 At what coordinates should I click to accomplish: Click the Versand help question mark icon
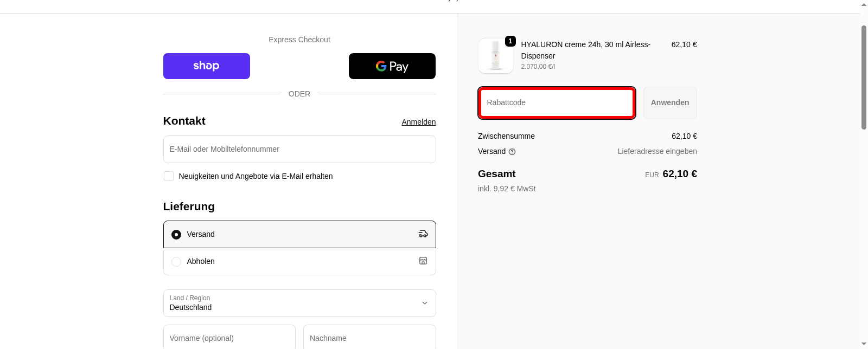pyautogui.click(x=512, y=152)
